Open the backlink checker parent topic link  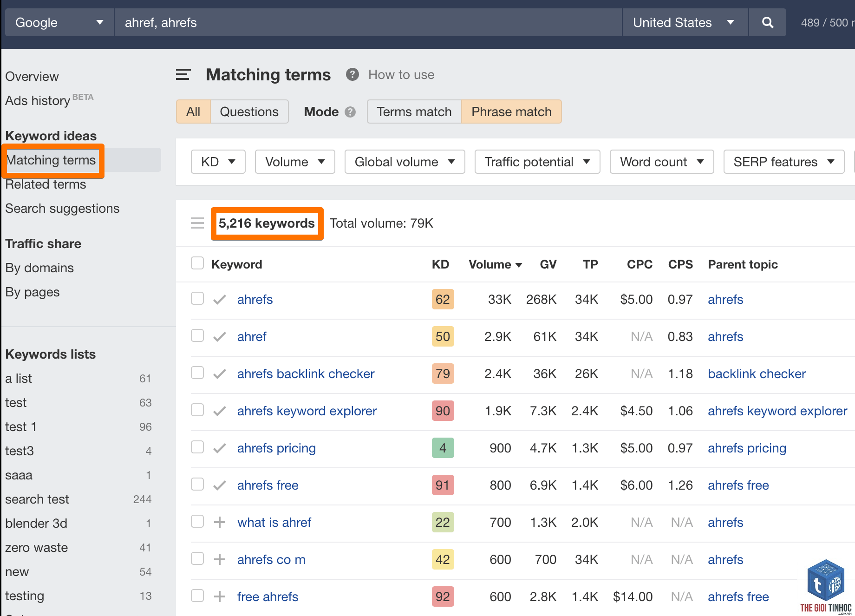click(757, 374)
